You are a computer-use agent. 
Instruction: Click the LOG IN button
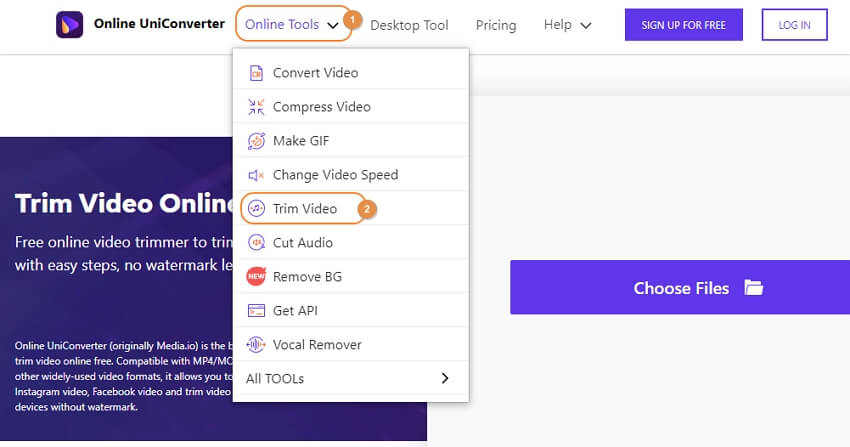tap(794, 25)
